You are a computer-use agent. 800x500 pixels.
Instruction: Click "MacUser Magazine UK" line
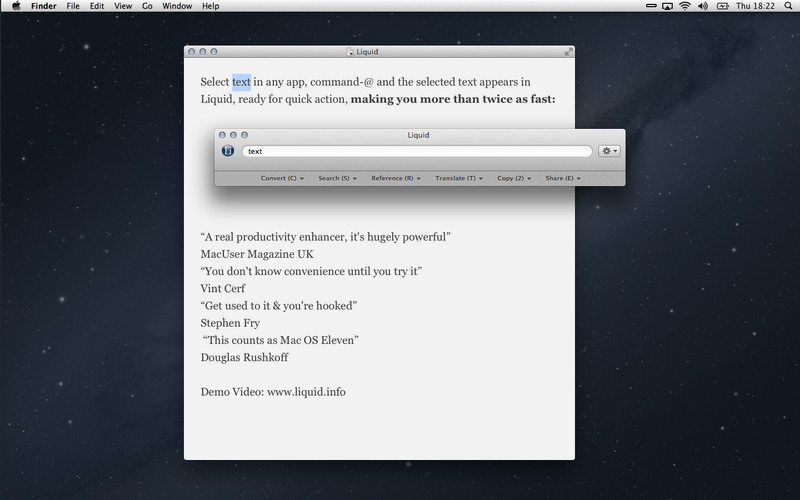tap(257, 254)
